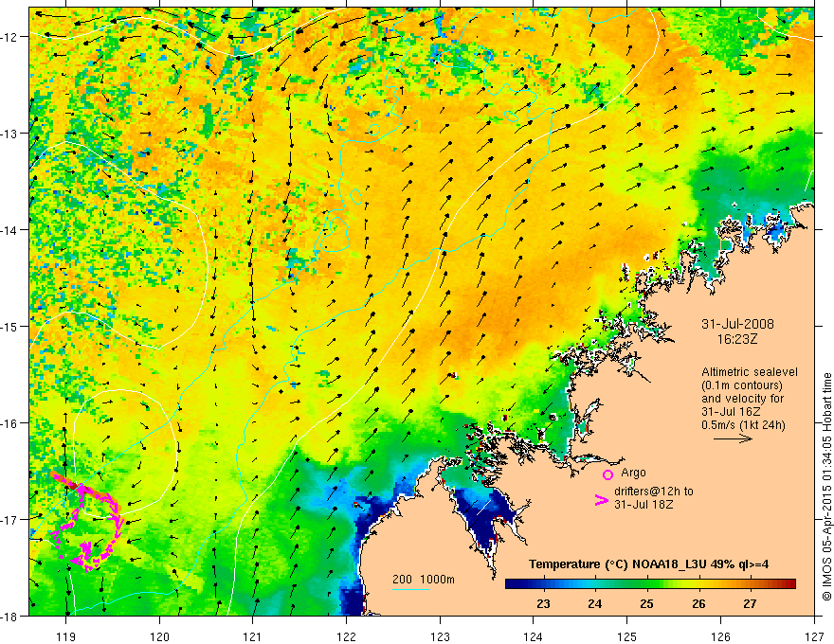Click the 0.5m/s velocity scale arrow
Viewport: 834px width, 644px height.
tap(733, 438)
